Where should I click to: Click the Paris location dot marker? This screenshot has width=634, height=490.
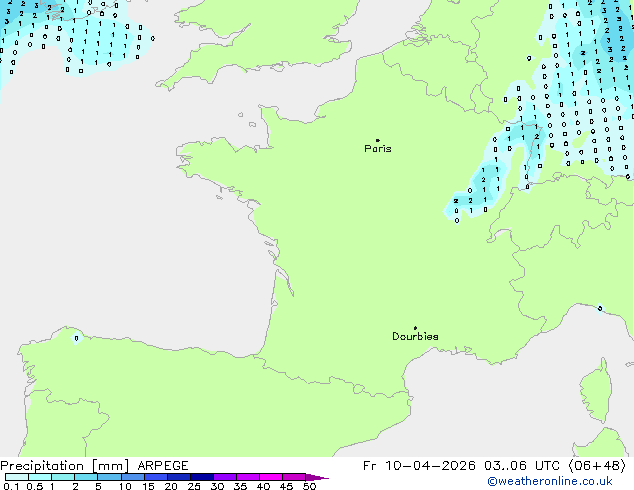tap(378, 140)
